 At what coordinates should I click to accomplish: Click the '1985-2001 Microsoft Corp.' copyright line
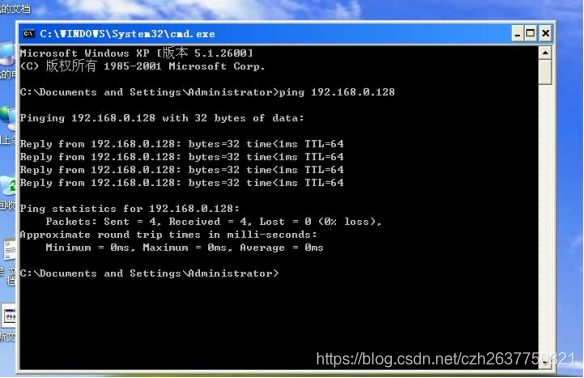[143, 67]
